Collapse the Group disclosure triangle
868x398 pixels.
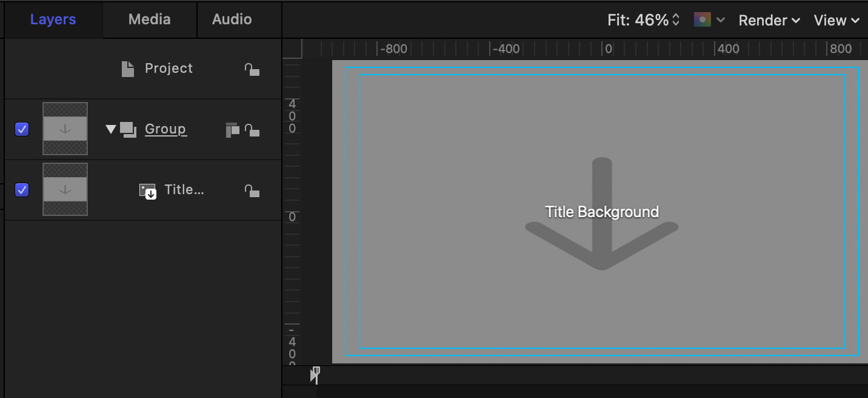click(110, 129)
